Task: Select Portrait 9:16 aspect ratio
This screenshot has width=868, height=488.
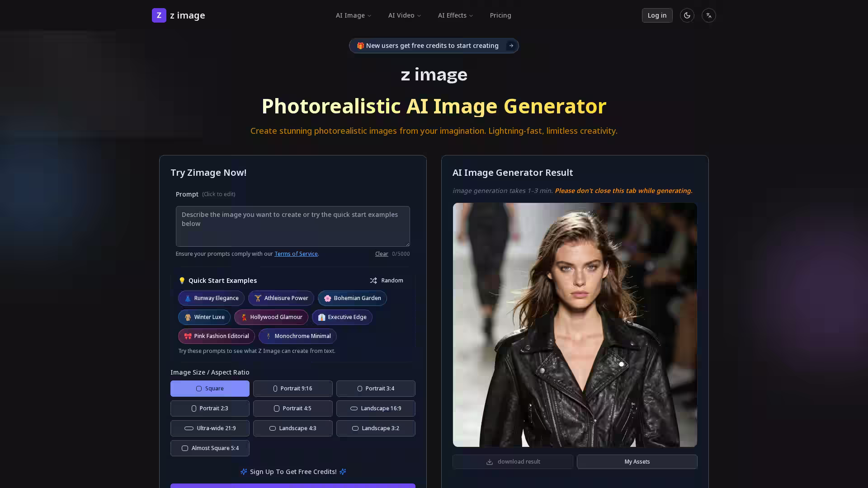Action: pos(292,389)
